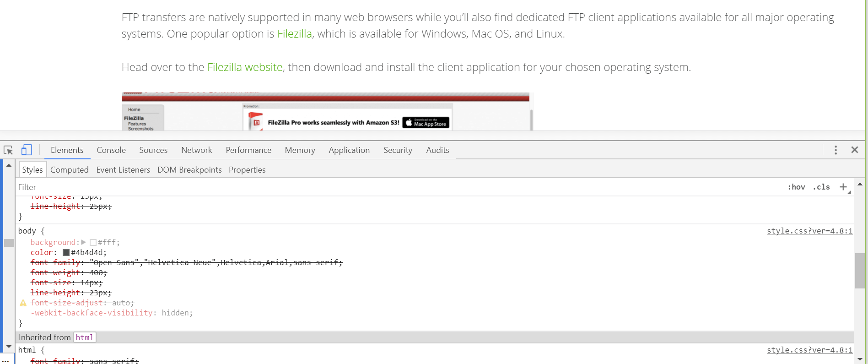Click the body selector text
This screenshot has height=364, width=868.
pyautogui.click(x=27, y=231)
